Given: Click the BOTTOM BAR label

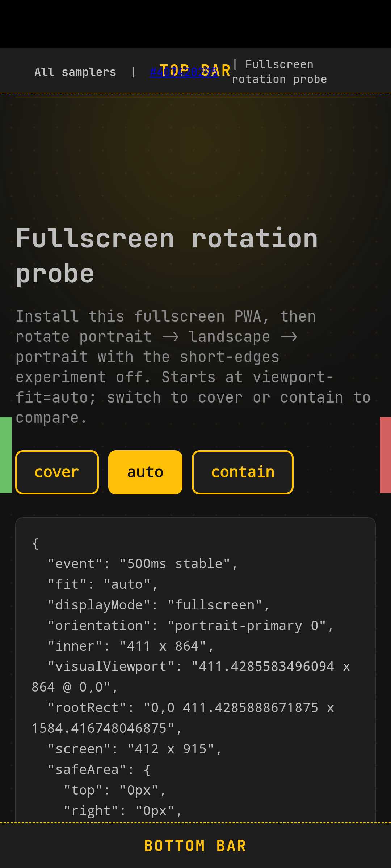Looking at the screenshot, I should (195, 846).
